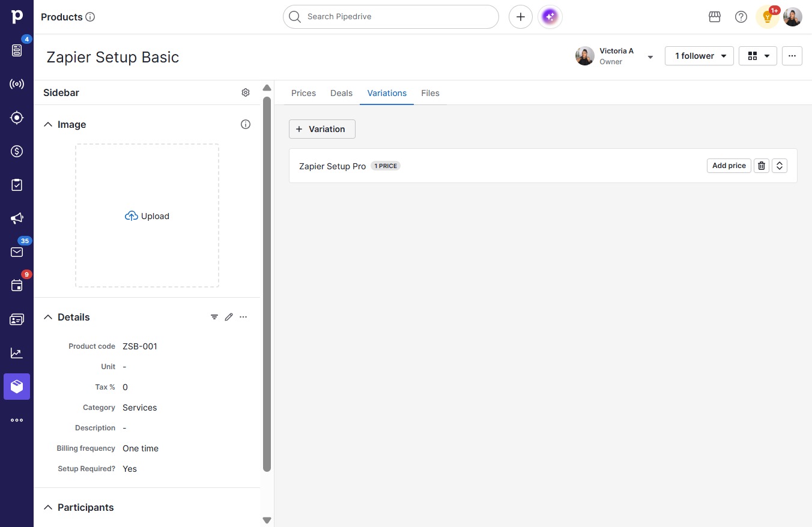
Task: Open the Pipedrive logo home
Action: click(17, 17)
